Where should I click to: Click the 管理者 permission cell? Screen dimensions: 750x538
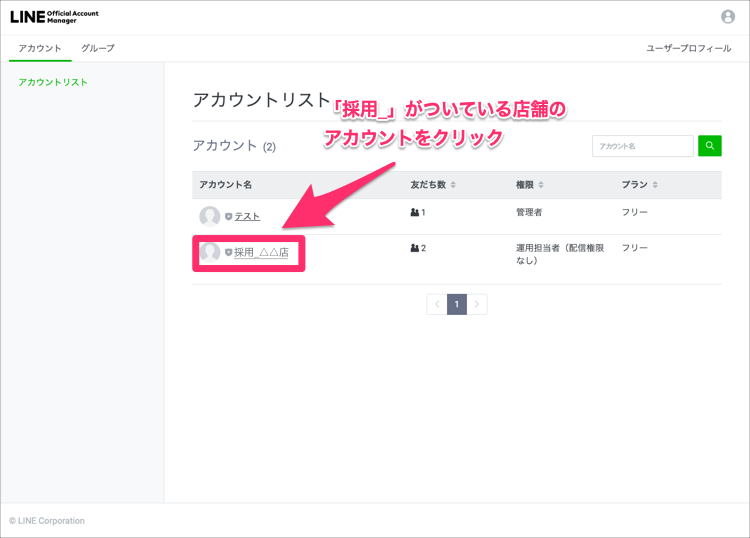tap(529, 212)
